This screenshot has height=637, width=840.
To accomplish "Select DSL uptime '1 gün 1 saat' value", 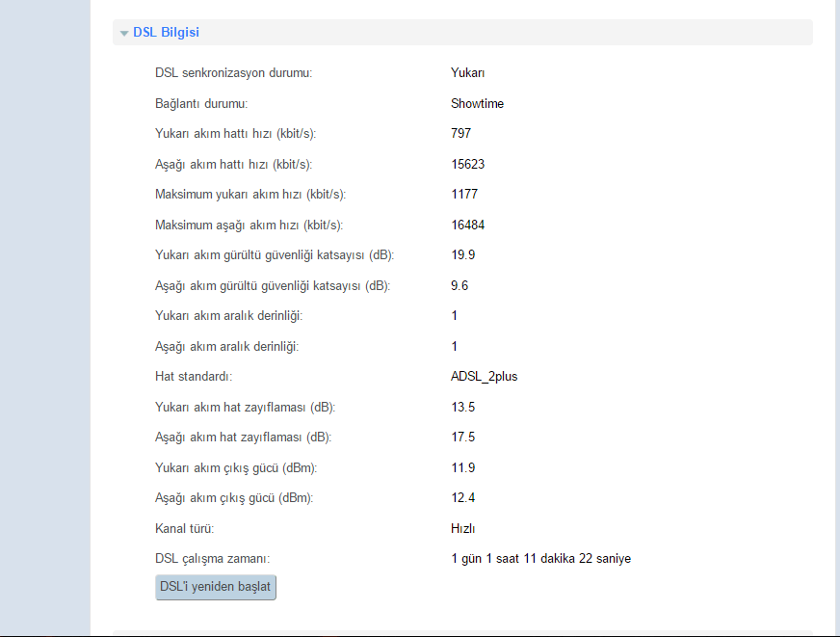I will pos(541,559).
